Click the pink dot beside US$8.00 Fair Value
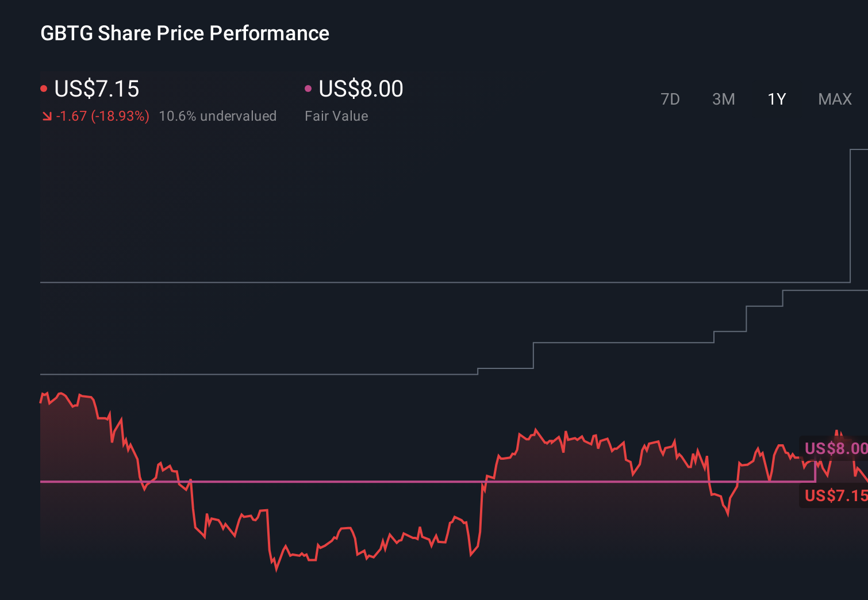This screenshot has width=868, height=600. click(308, 88)
